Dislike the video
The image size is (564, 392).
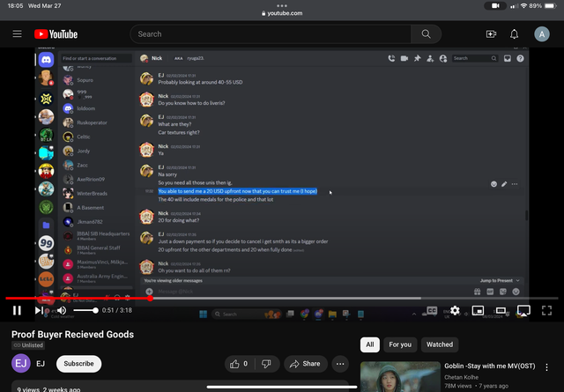pos(266,364)
